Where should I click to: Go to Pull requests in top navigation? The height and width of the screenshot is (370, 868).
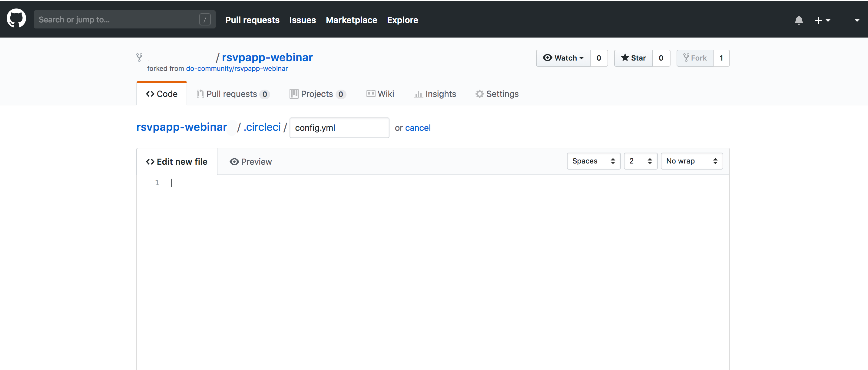pos(252,20)
